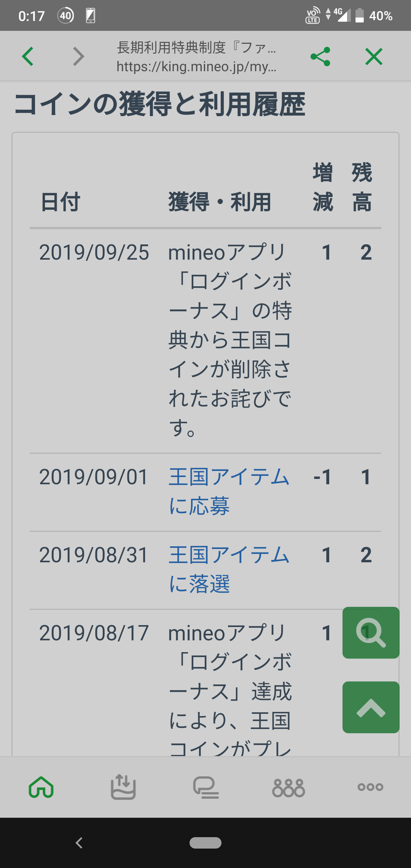Tap the 2019/09/25 date entry
The height and width of the screenshot is (868, 411).
pos(94,252)
